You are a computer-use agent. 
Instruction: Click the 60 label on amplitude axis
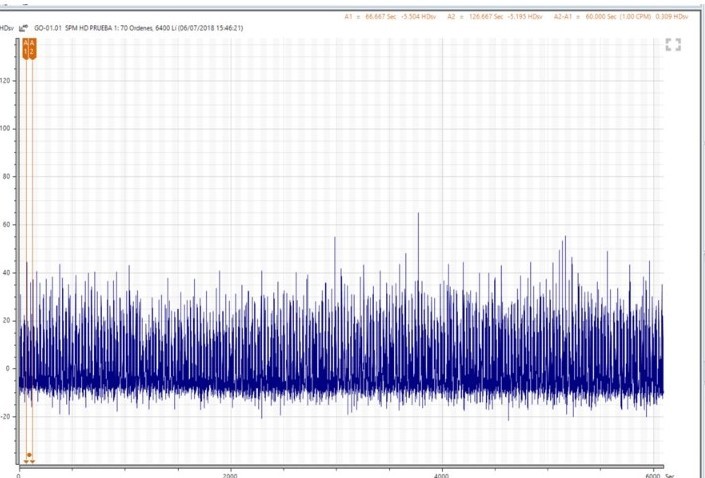7,224
